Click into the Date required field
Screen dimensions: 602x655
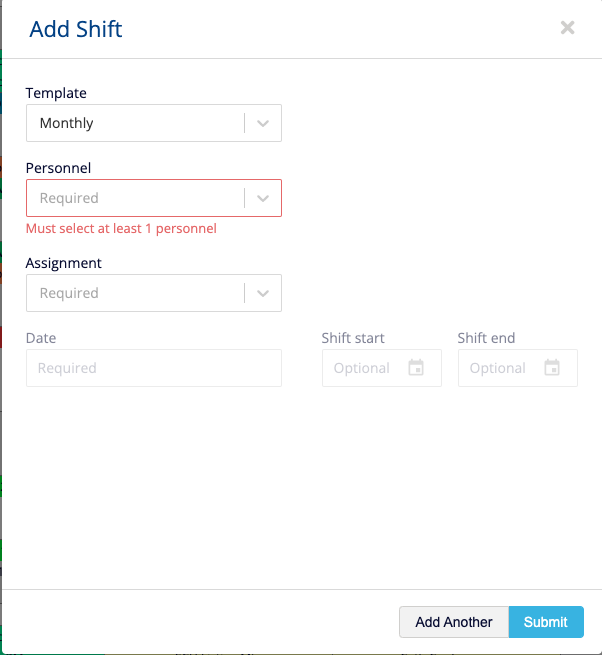click(154, 368)
